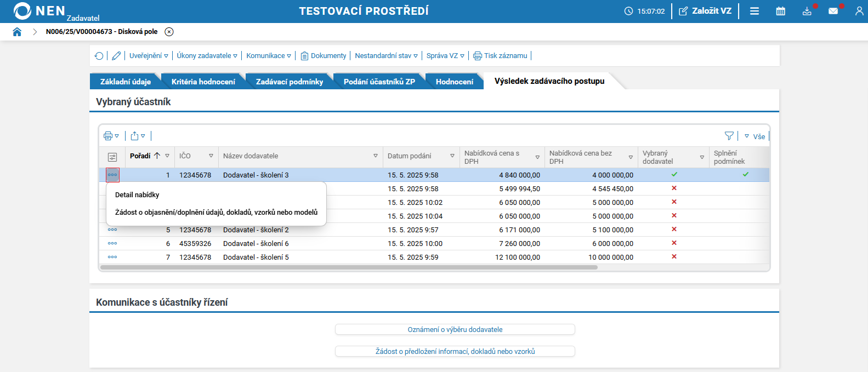This screenshot has height=372, width=868.
Task: Open filter arrow on Název dodavatele column
Action: click(376, 156)
